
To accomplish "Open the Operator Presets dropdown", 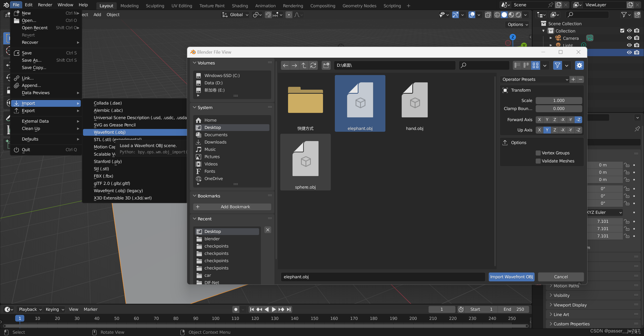I will coord(535,79).
